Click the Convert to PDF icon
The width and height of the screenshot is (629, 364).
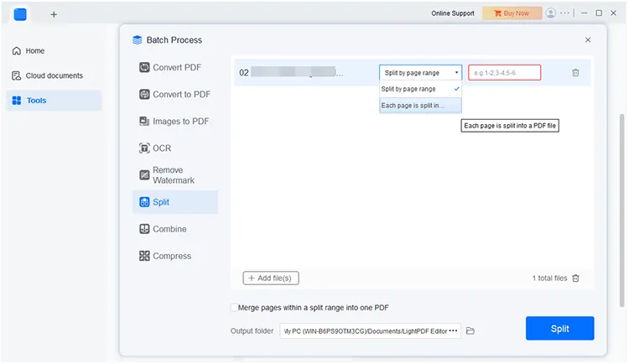[x=144, y=94]
